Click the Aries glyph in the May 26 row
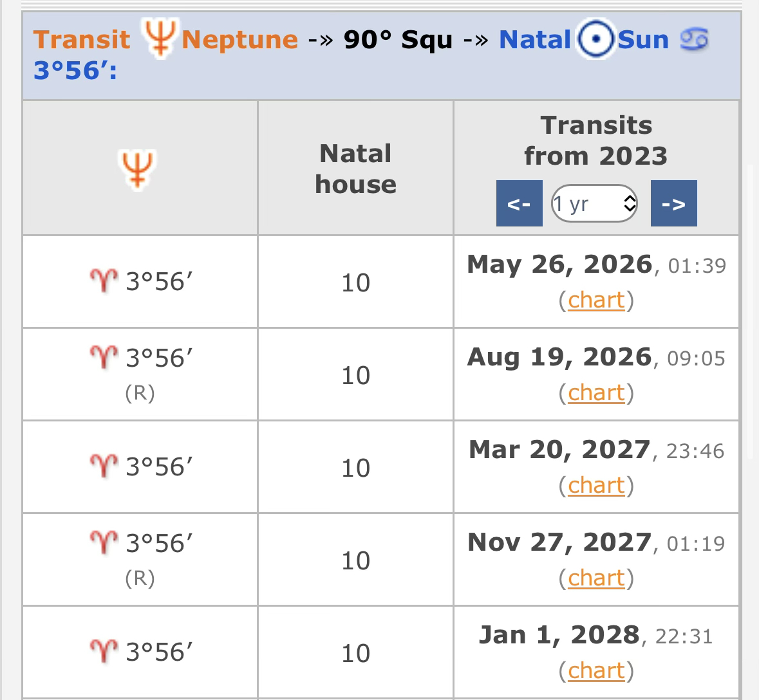Viewport: 759px width, 700px height. pyautogui.click(x=104, y=281)
